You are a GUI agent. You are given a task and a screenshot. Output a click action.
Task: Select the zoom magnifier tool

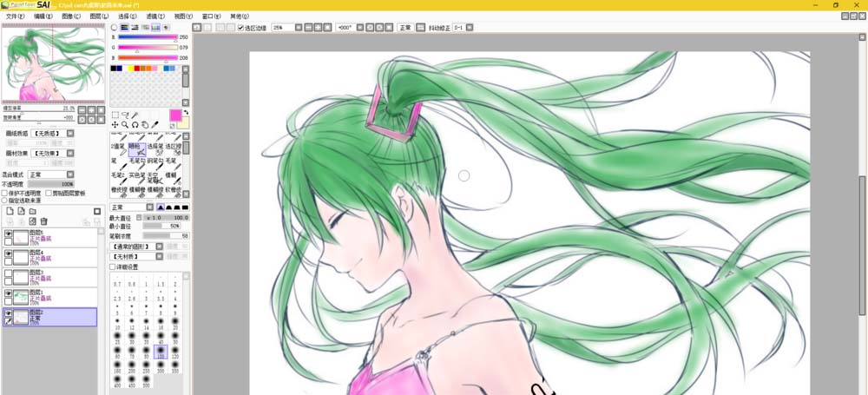point(125,125)
